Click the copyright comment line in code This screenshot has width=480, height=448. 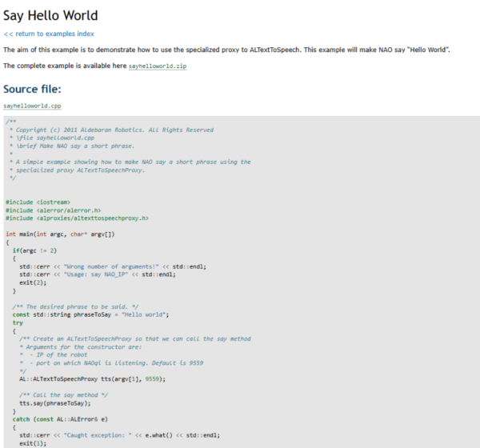tap(111, 130)
